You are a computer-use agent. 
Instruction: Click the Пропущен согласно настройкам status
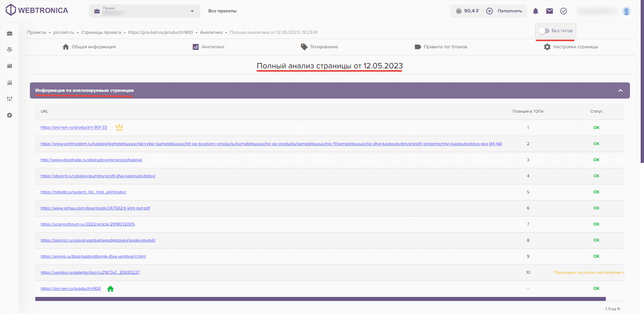[589, 272]
